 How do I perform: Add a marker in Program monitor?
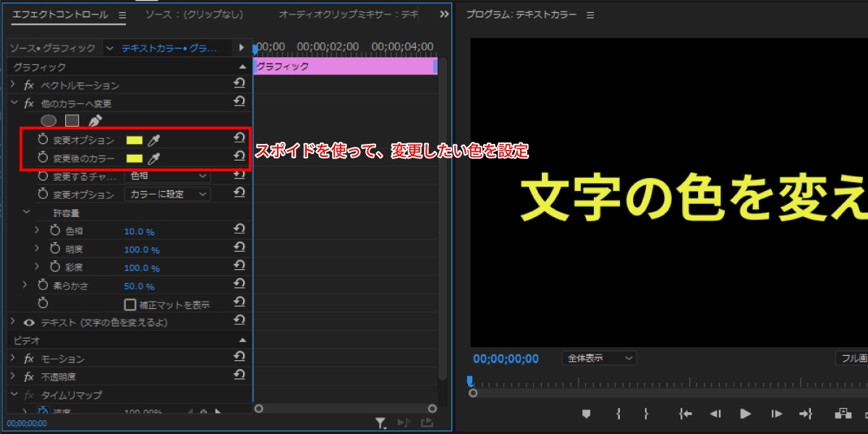[x=587, y=414]
